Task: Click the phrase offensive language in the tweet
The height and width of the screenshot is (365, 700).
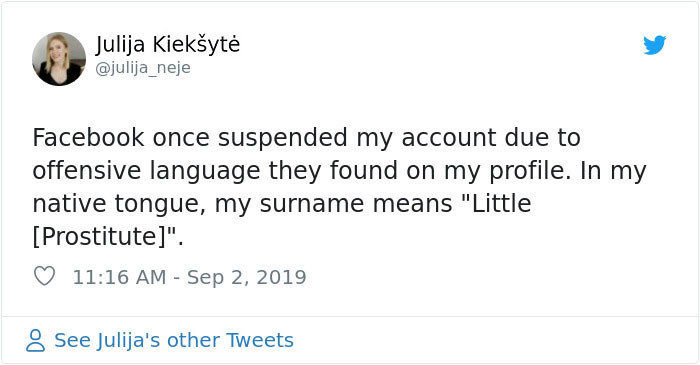Action: [146, 171]
